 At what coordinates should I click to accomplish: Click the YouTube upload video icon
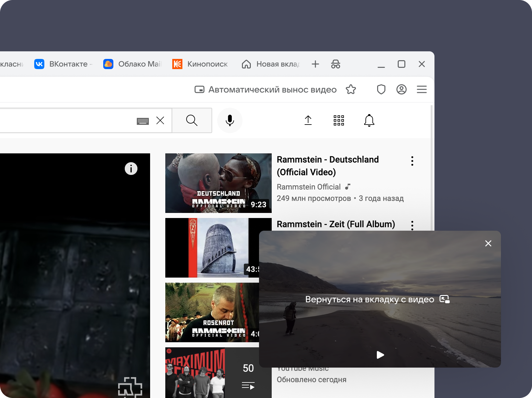(x=308, y=120)
